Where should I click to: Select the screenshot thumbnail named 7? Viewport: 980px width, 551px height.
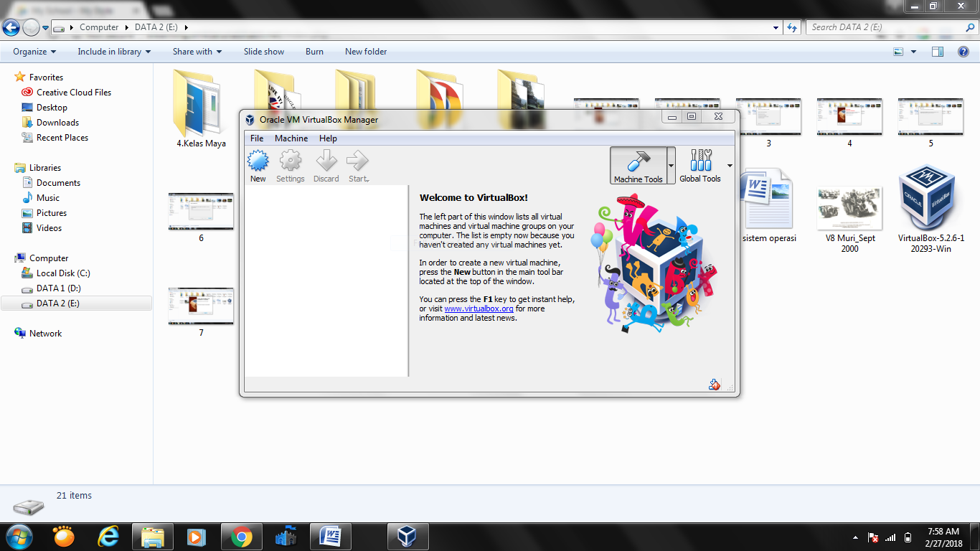201,312
